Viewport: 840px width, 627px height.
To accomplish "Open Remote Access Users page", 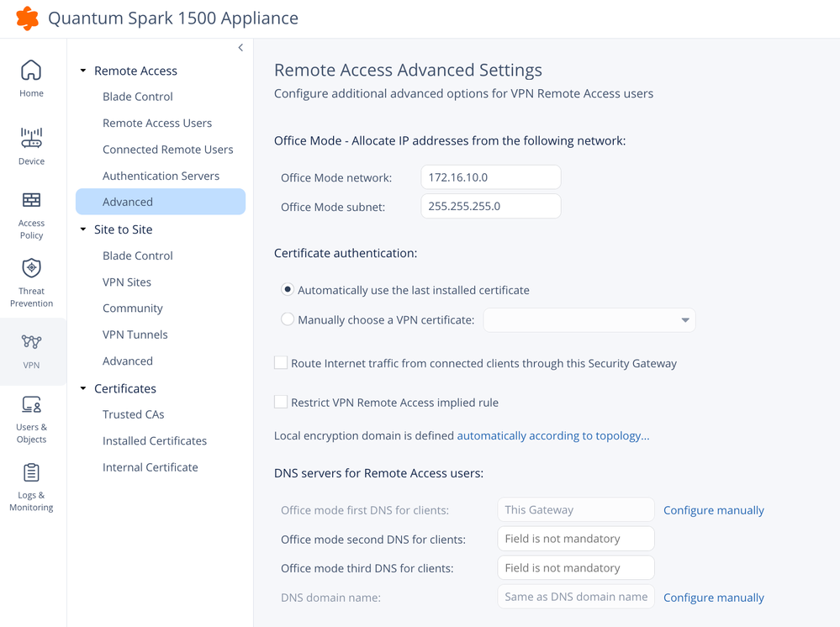I will tap(157, 123).
